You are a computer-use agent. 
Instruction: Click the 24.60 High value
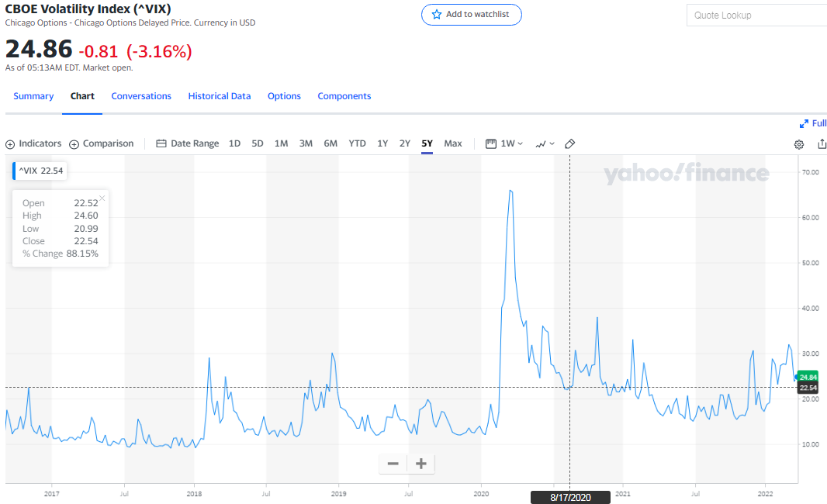[86, 216]
